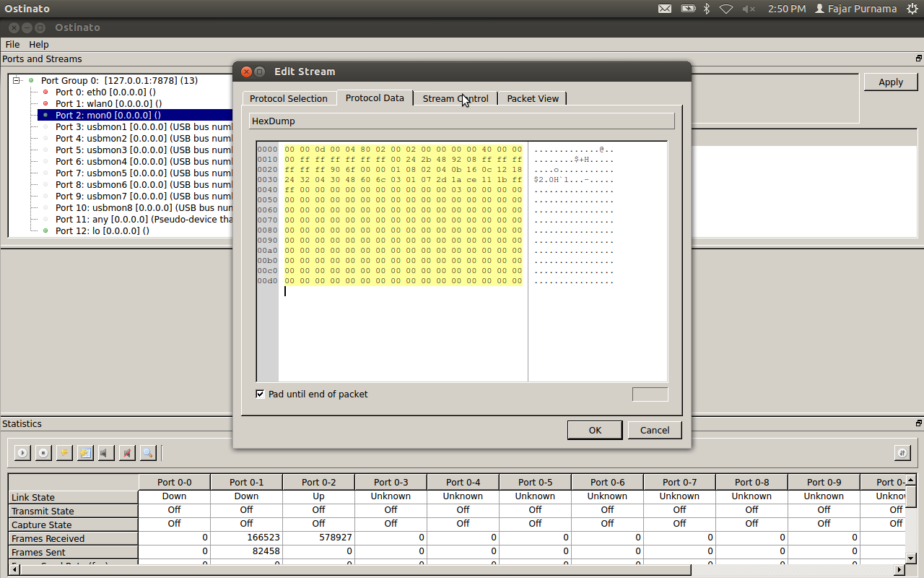Clear selected port statistics lightning icon

click(x=64, y=453)
